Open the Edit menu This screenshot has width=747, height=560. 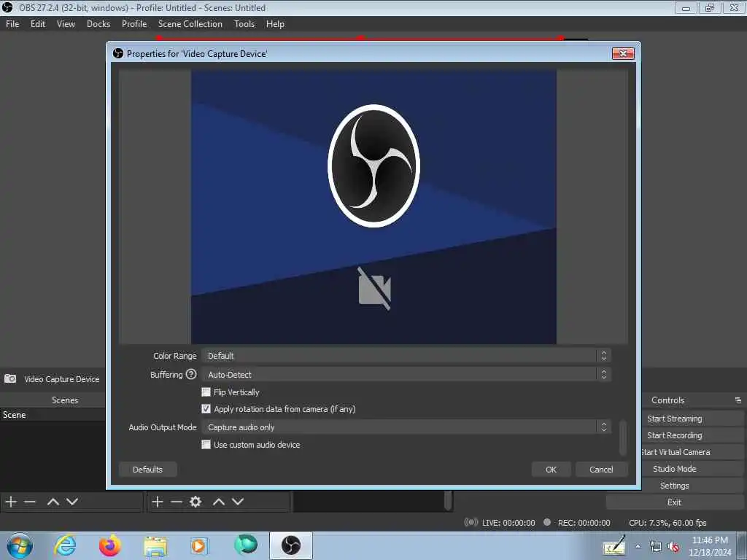tap(38, 24)
